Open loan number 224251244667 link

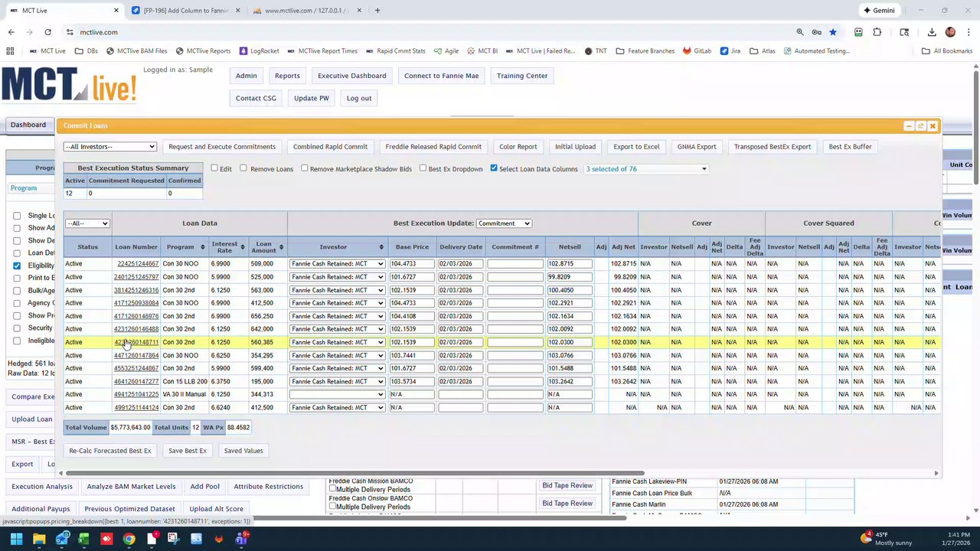click(138, 264)
